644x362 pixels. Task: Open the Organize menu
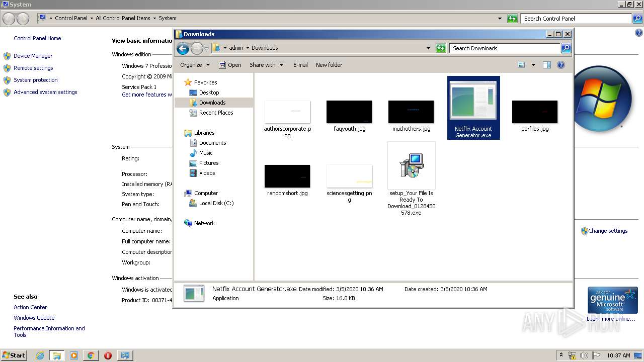(x=195, y=65)
